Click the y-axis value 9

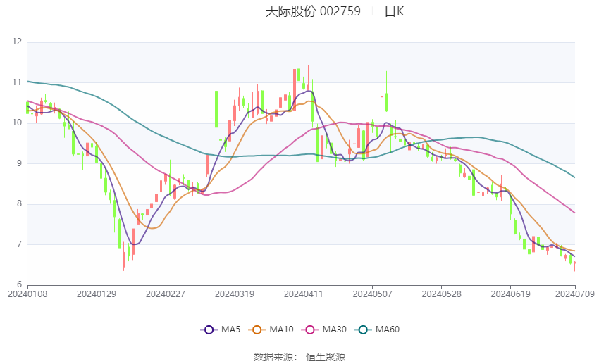coord(20,163)
